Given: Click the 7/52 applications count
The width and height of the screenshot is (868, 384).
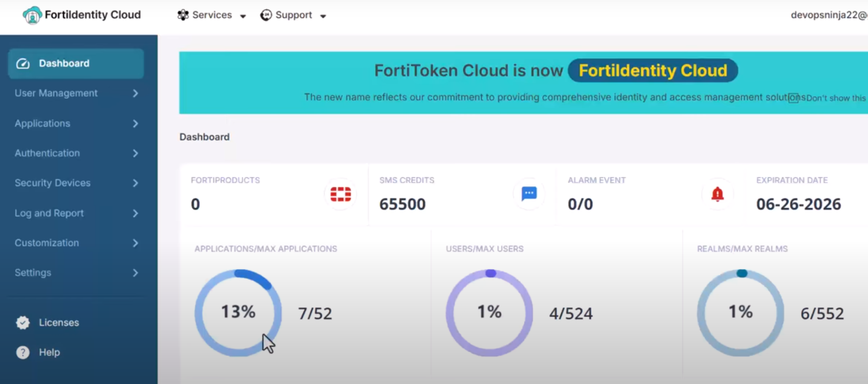Looking at the screenshot, I should coord(315,313).
